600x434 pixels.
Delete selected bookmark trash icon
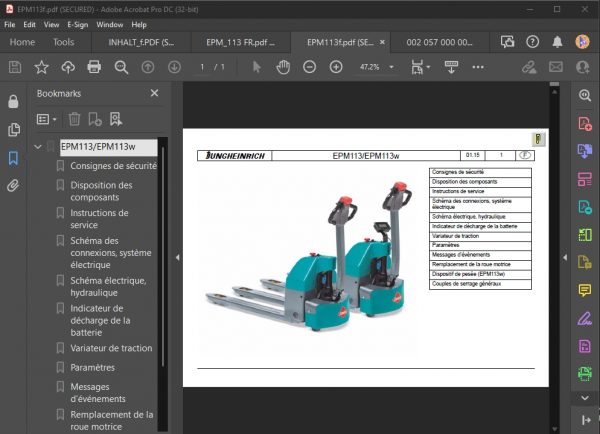pos(74,119)
